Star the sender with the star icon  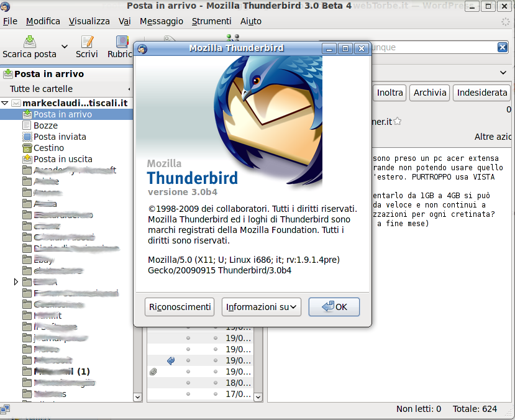pos(397,122)
